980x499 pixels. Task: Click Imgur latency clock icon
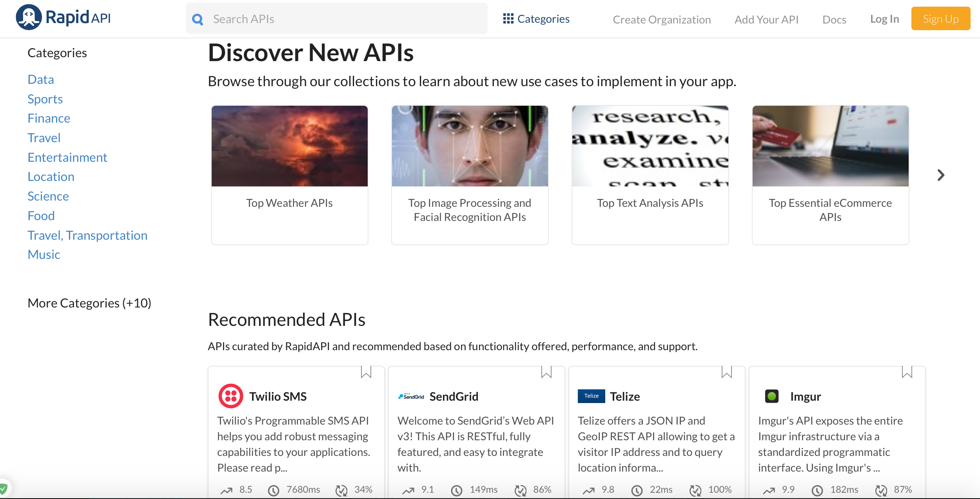tap(817, 490)
